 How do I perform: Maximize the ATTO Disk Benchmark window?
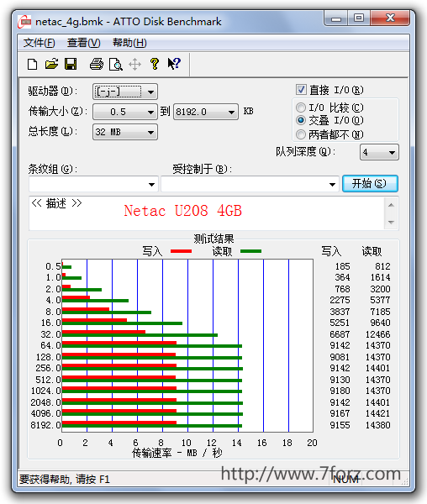[x=359, y=18]
